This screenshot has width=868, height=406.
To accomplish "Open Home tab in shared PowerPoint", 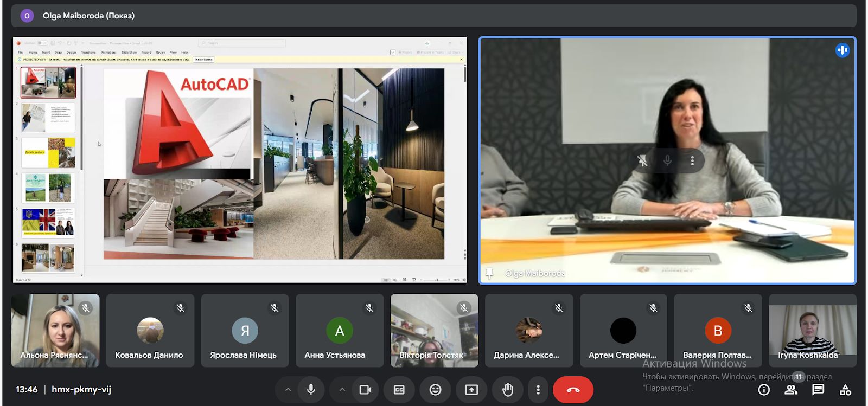I will point(33,53).
